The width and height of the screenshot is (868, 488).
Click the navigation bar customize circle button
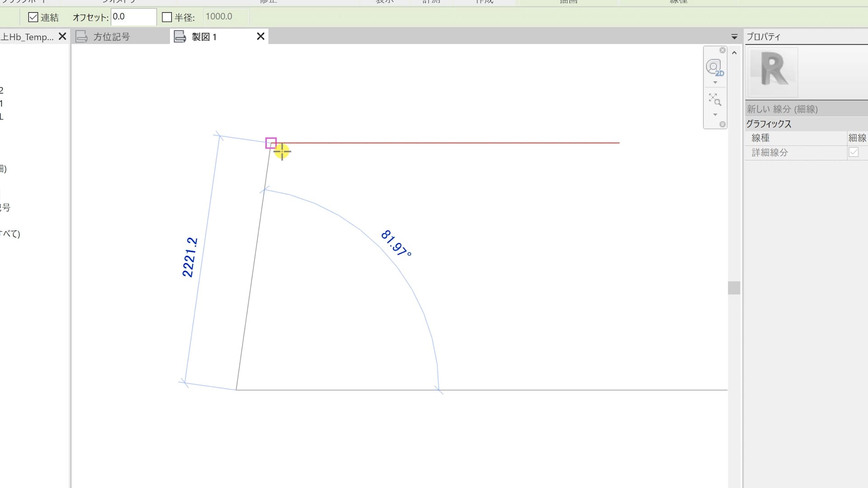pos(722,124)
